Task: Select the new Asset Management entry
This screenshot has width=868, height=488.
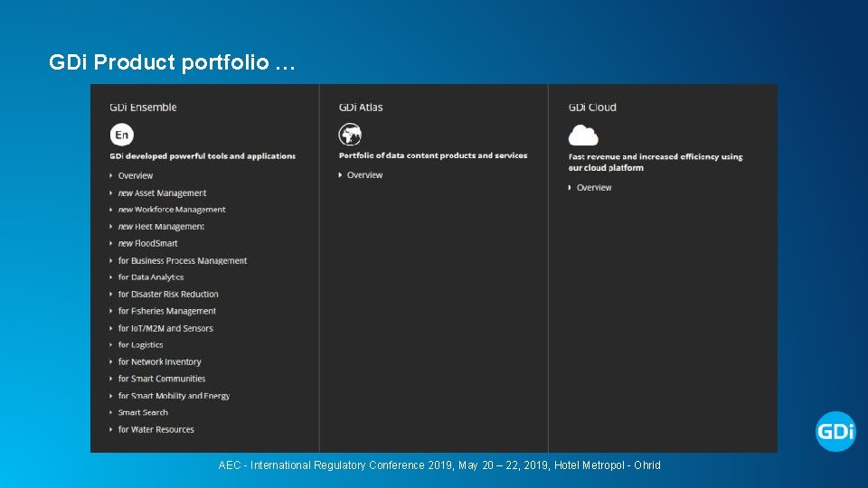Action: click(x=162, y=193)
